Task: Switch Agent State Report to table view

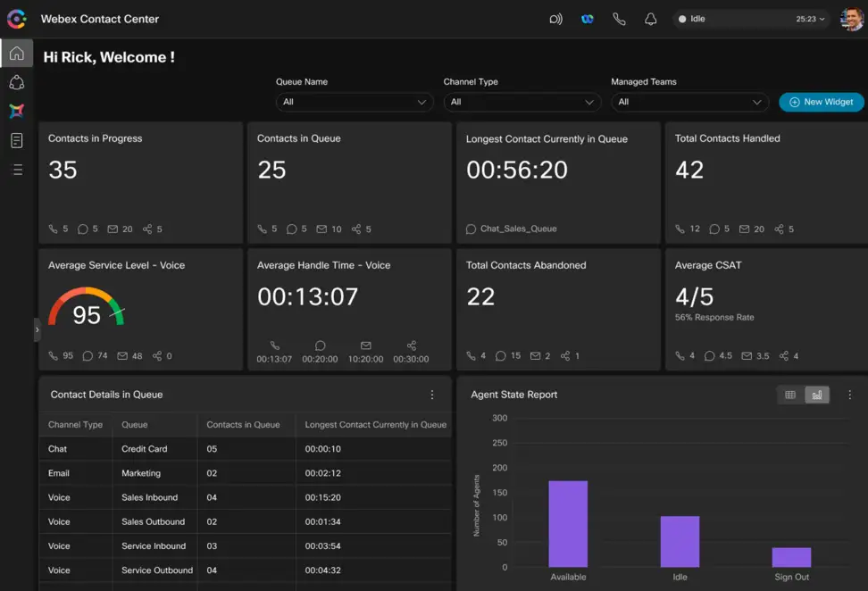Action: [790, 395]
